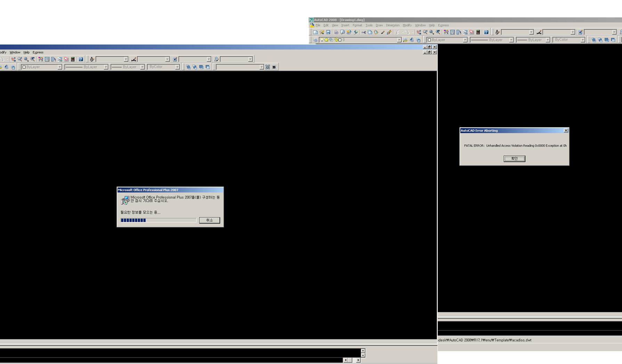Image resolution: width=622 pixels, height=364 pixels.
Task: Open Properties palette icon in left window
Action: [x=41, y=59]
